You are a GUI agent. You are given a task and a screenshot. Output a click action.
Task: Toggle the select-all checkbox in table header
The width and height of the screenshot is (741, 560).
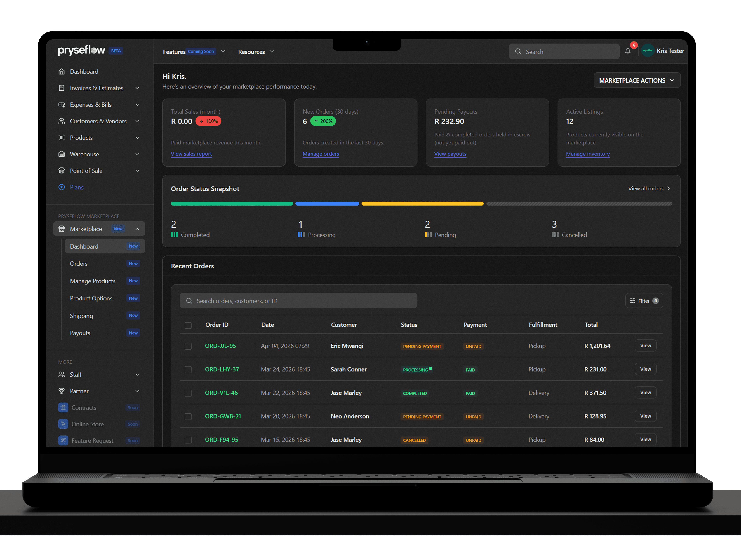point(188,325)
